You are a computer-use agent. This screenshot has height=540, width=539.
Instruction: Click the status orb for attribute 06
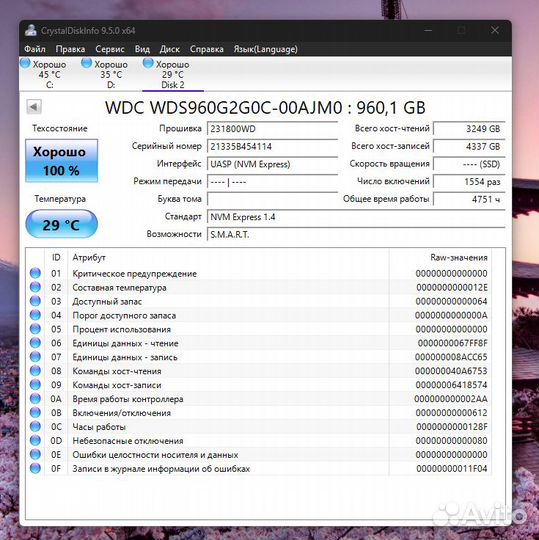tap(35, 343)
